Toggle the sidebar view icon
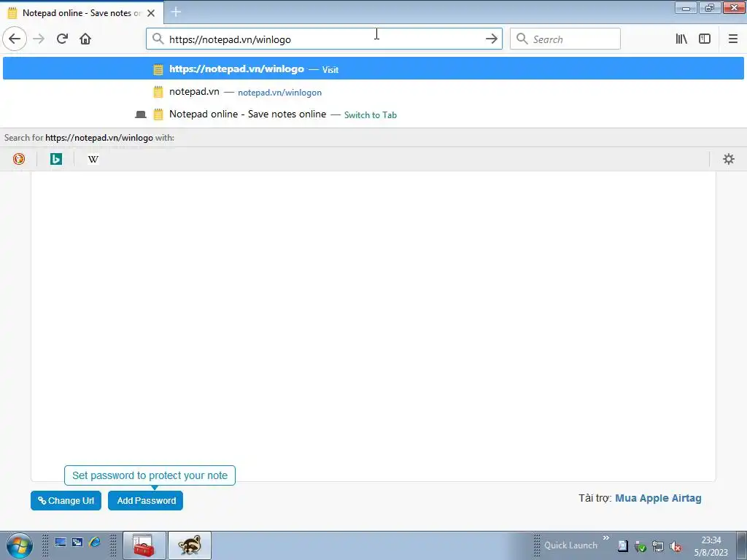 (705, 39)
